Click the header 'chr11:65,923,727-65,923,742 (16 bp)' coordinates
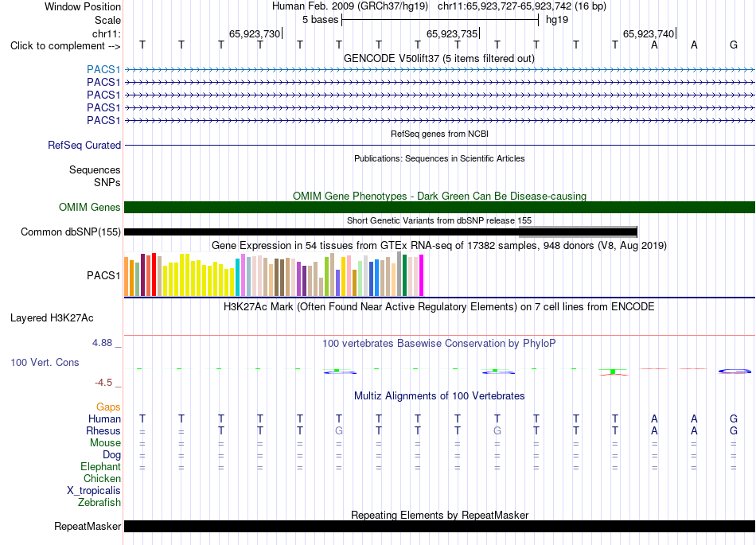756x545 pixels. point(522,6)
